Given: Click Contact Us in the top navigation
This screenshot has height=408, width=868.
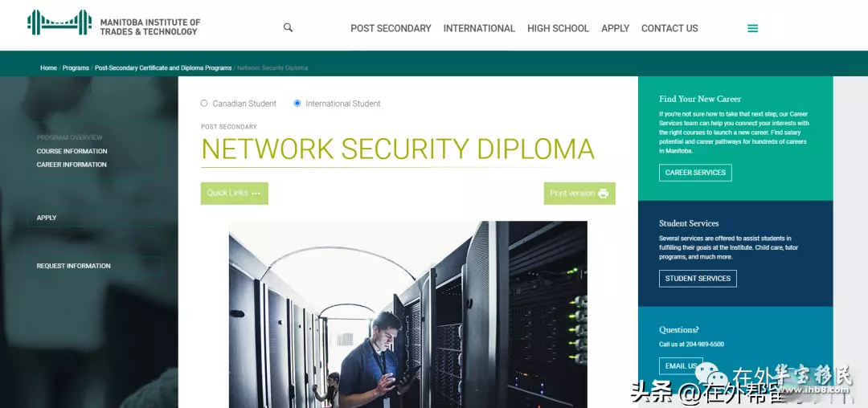Looking at the screenshot, I should coord(669,28).
